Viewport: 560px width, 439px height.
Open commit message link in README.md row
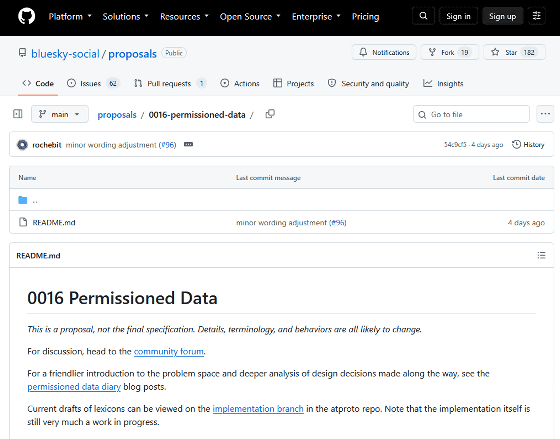point(281,222)
